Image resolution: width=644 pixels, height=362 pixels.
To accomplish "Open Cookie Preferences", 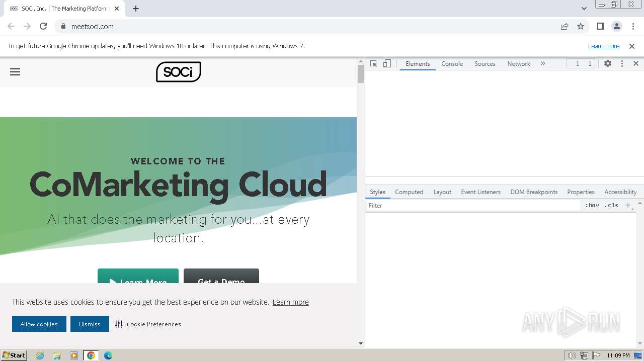I will 148,324.
